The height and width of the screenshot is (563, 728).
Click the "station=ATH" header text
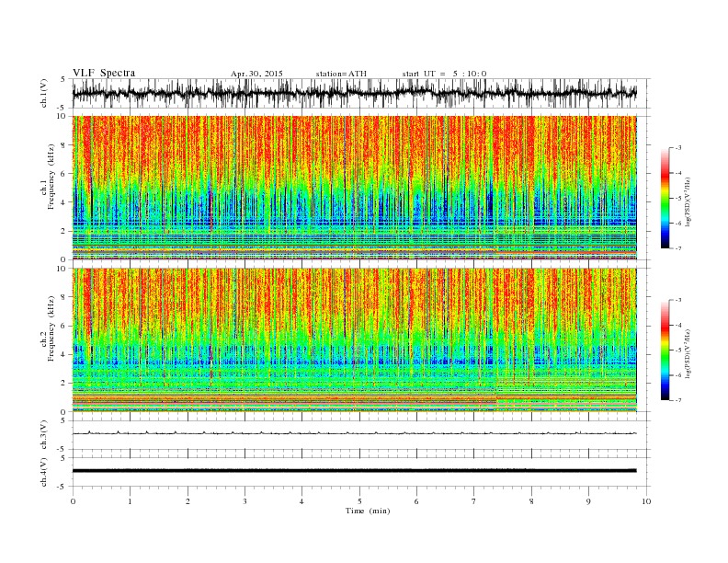[x=341, y=74]
